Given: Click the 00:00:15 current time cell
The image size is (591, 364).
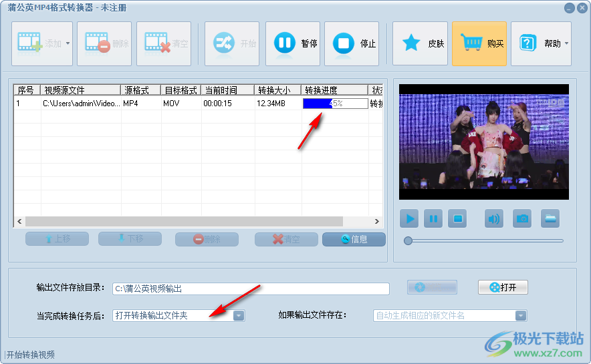Looking at the screenshot, I should (x=228, y=104).
